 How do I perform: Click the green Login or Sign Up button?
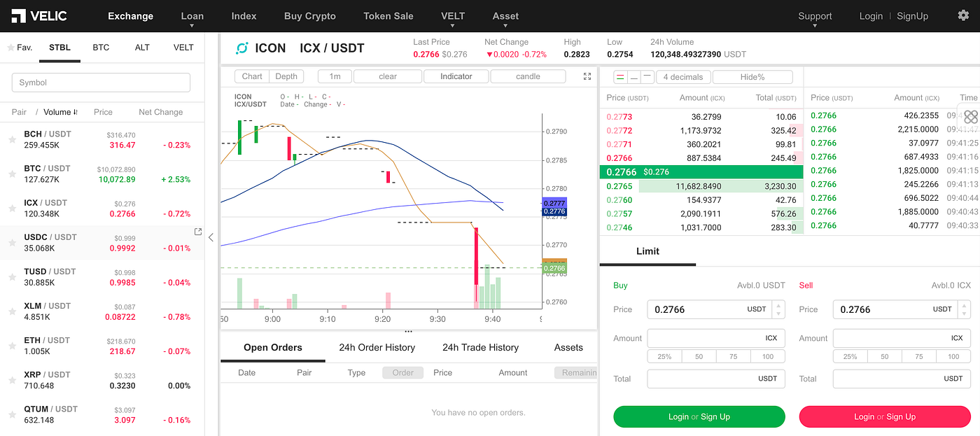click(699, 416)
